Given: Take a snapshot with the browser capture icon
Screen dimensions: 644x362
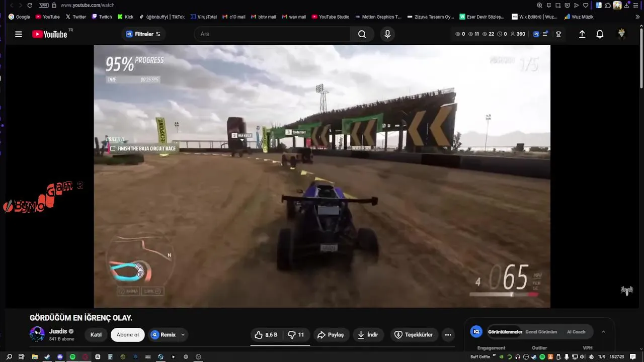Looking at the screenshot, I should coord(558,5).
